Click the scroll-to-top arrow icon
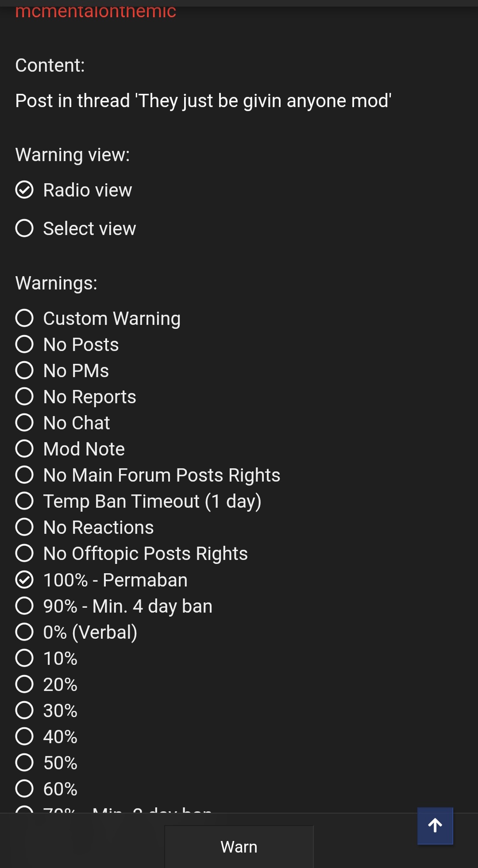 tap(435, 826)
